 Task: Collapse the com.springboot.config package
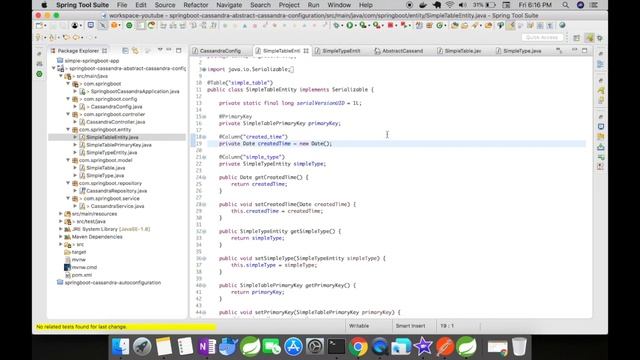tap(68, 99)
